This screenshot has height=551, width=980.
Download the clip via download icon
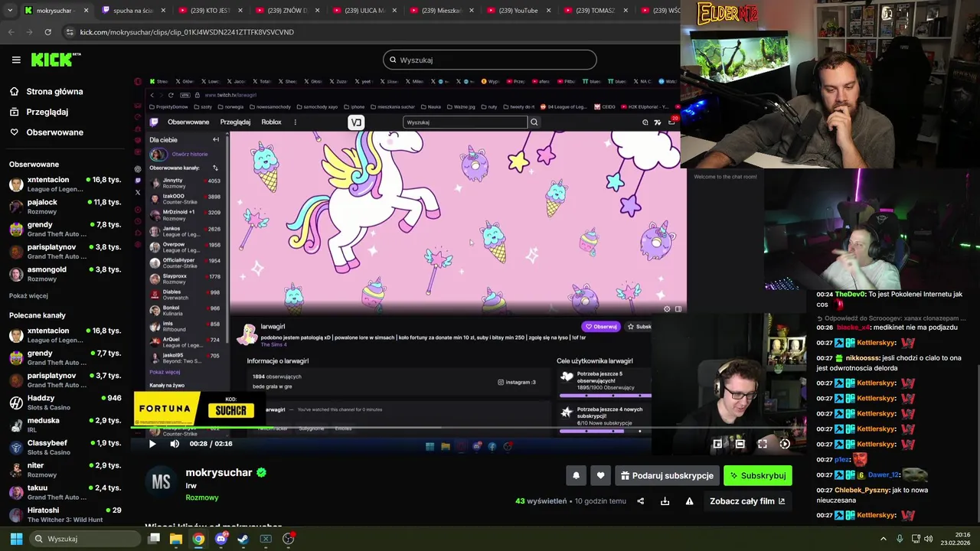[x=665, y=501]
